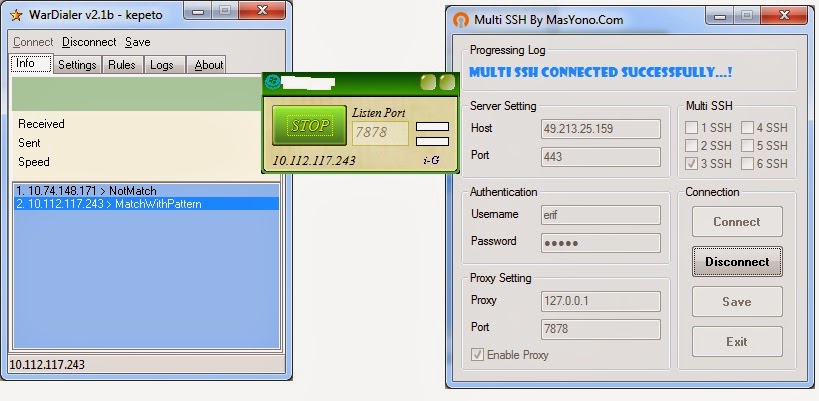
Task: Click the Disconnect button in Multi SSH
Action: (x=737, y=262)
